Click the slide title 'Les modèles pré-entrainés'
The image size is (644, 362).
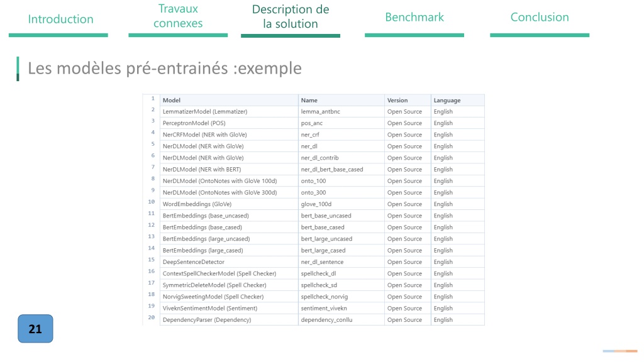point(128,68)
